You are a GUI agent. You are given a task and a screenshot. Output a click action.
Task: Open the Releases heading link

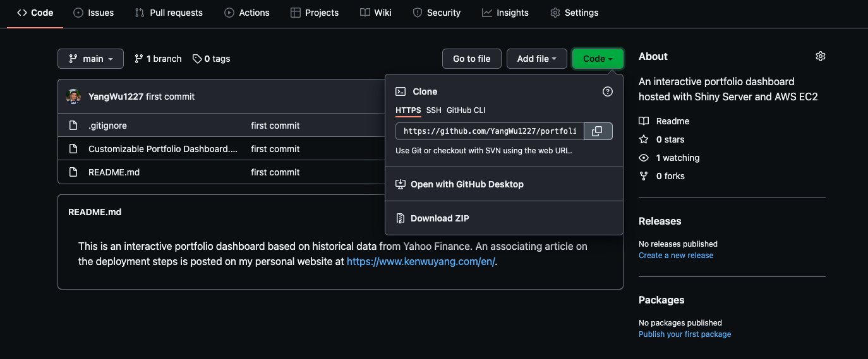(660, 221)
